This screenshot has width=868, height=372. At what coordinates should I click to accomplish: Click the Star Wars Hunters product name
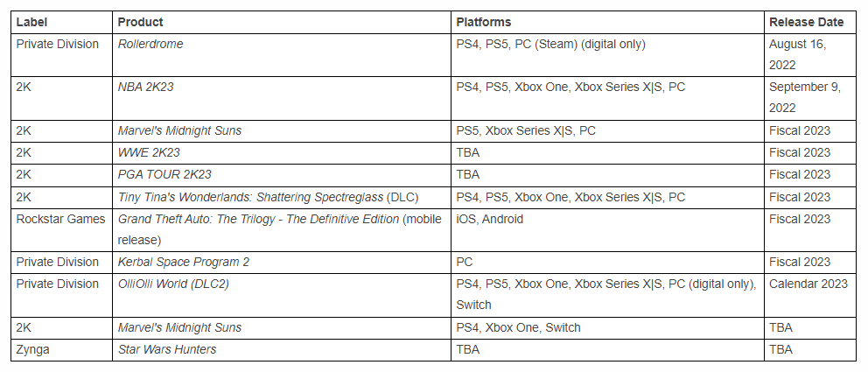(167, 349)
